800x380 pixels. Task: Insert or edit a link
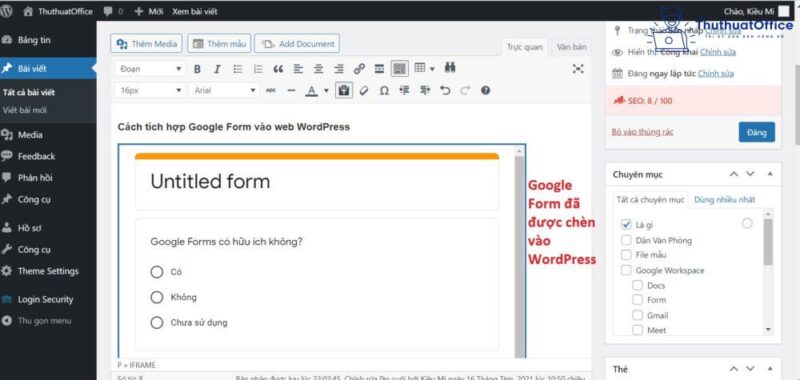pos(359,69)
